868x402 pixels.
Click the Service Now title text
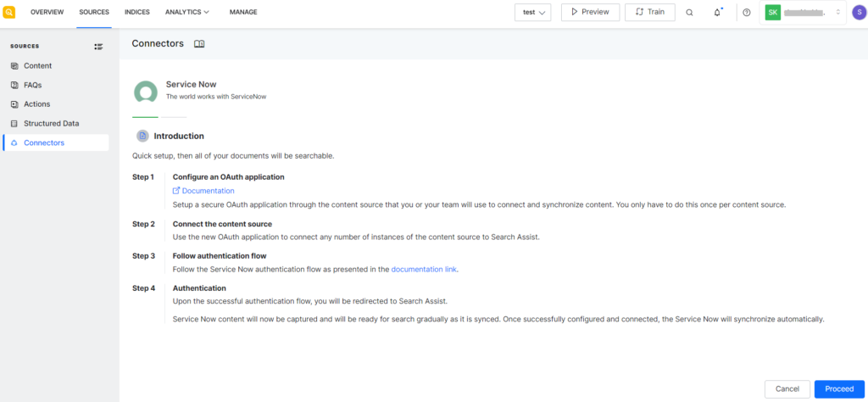coord(191,84)
